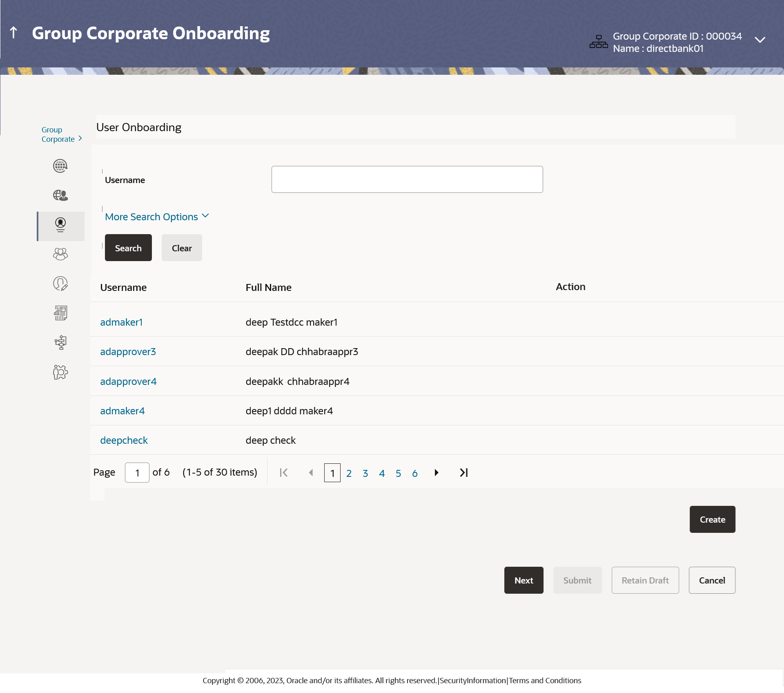The width and height of the screenshot is (784, 693).
Task: Click the Username search input field
Action: point(407,179)
